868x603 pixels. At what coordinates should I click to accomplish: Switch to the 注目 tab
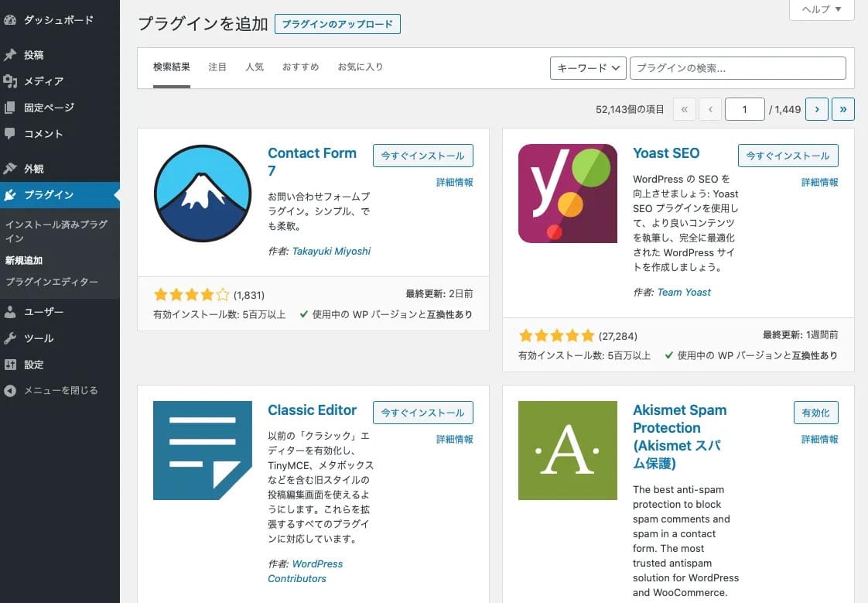(x=217, y=67)
